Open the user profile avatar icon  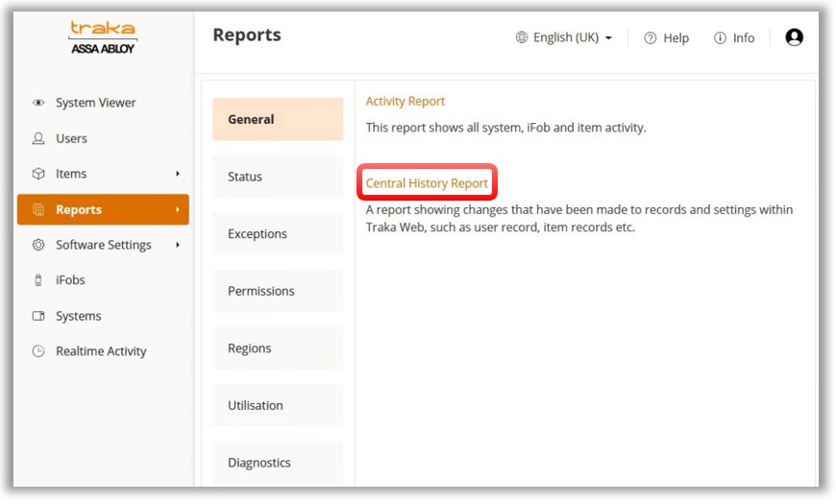794,37
